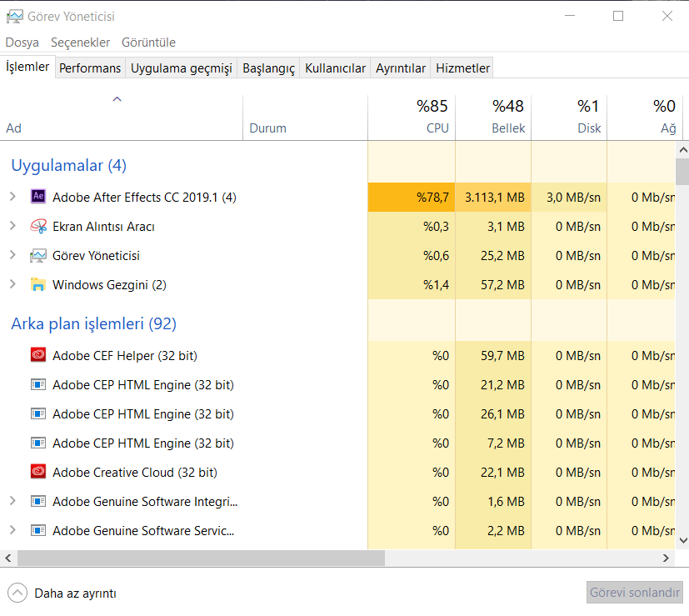Click the Adobe Creative Cloud (32 bit) icon
The height and width of the screenshot is (616, 689).
tap(38, 471)
